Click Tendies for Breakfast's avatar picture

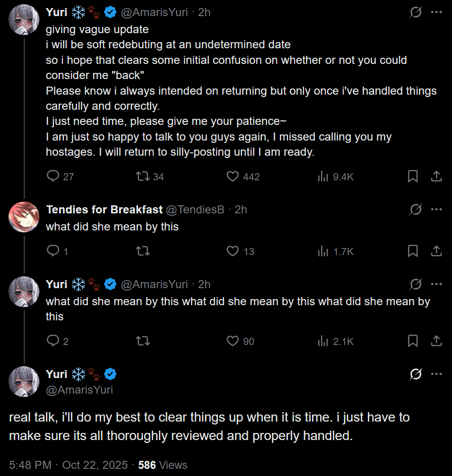pos(24,217)
